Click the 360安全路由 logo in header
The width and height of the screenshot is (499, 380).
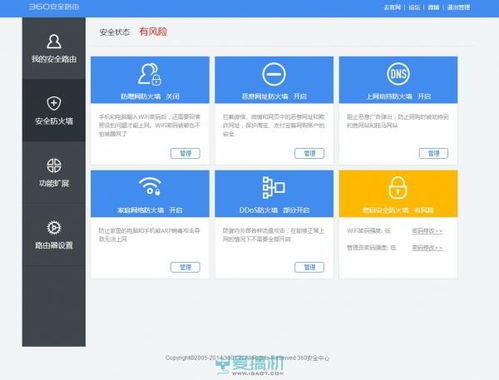click(54, 7)
